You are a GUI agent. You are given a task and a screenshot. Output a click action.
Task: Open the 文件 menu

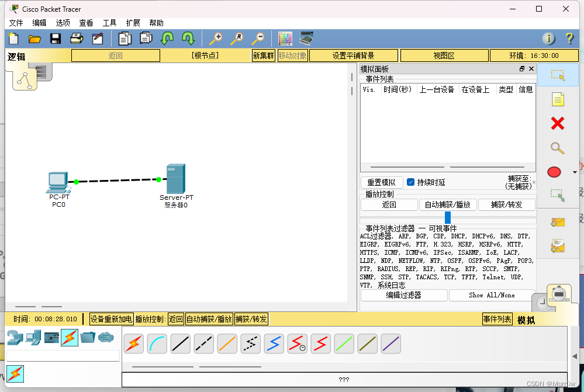[16, 23]
